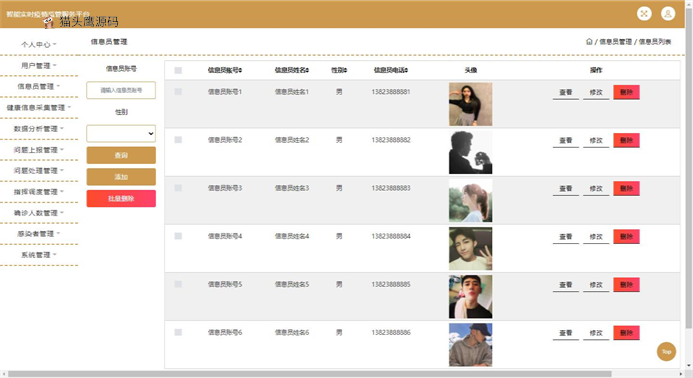
Task: Sort by 信息员姓名 column arrow
Action: point(307,70)
